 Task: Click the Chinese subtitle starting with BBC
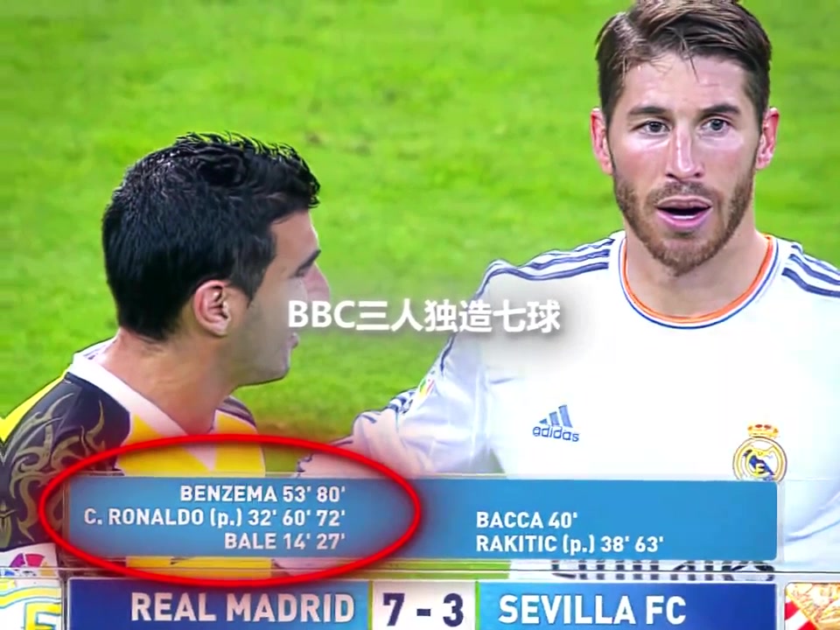(424, 316)
